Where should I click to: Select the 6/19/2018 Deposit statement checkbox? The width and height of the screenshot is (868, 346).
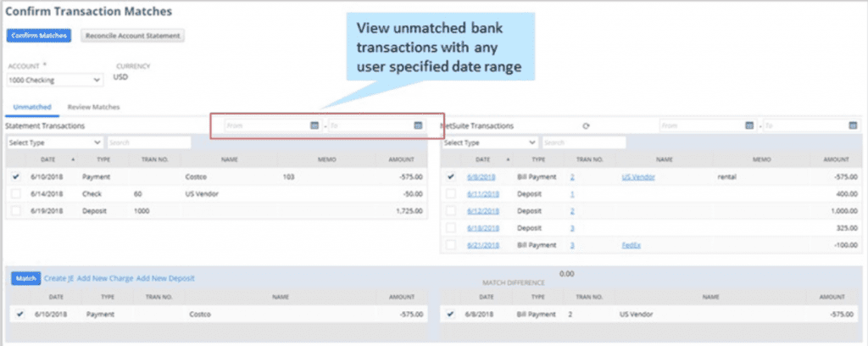(x=17, y=209)
